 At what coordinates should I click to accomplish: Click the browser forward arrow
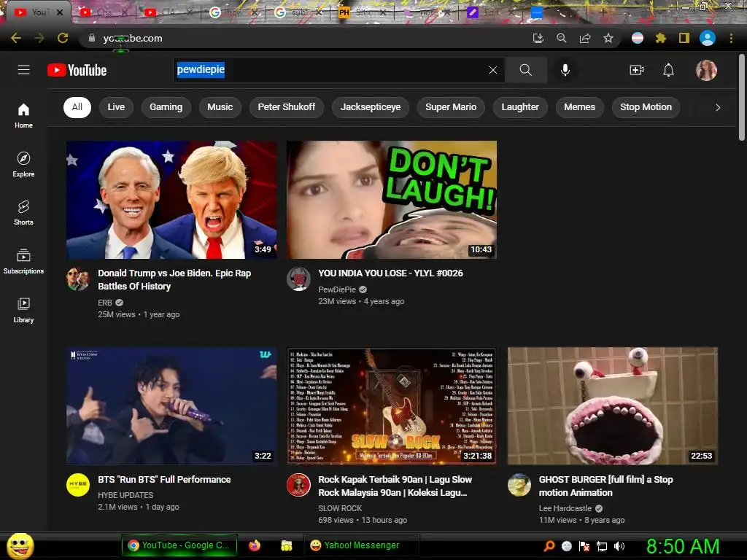[x=39, y=38]
